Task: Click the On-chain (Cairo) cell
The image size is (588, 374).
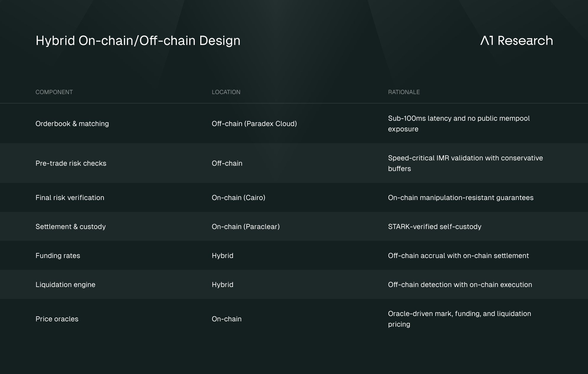Action: [238, 198]
